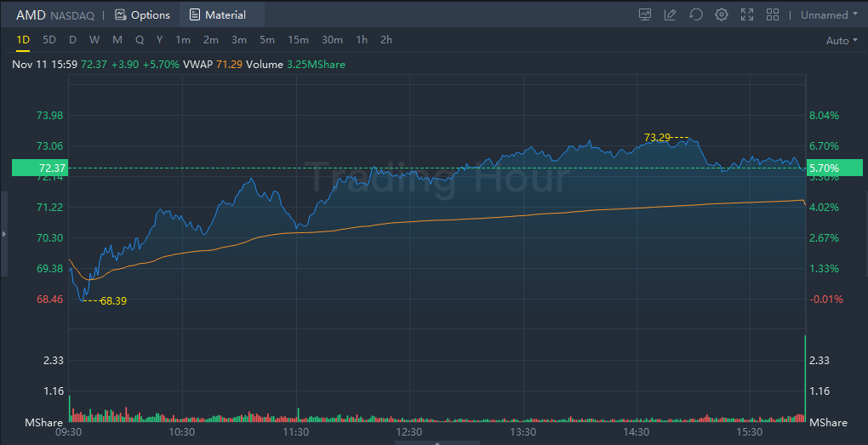Viewport: 868px width, 445px height.
Task: Open the chart indicators icon
Action: pyautogui.click(x=645, y=14)
